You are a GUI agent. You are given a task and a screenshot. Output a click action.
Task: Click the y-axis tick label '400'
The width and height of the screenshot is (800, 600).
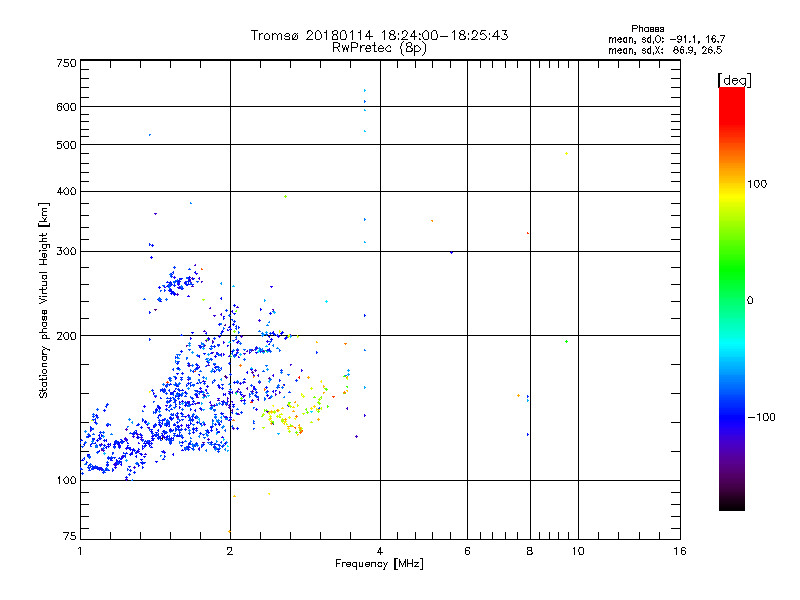(66, 192)
